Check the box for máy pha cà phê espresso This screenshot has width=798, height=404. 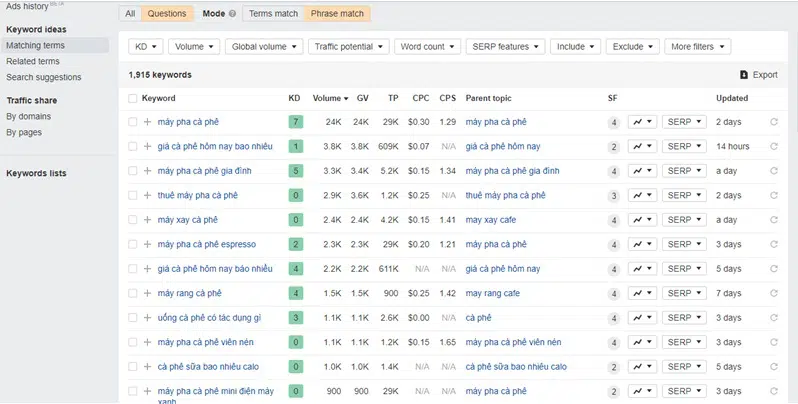tap(133, 244)
